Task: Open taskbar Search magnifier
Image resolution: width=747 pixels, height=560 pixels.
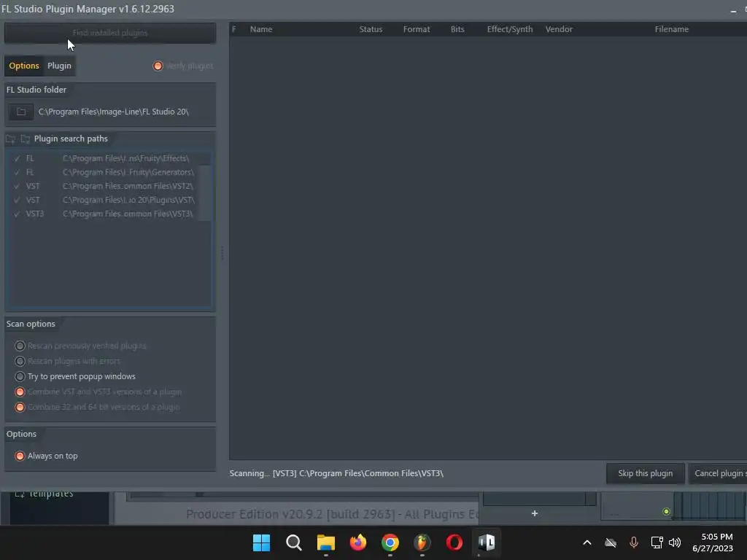Action: 293,542
